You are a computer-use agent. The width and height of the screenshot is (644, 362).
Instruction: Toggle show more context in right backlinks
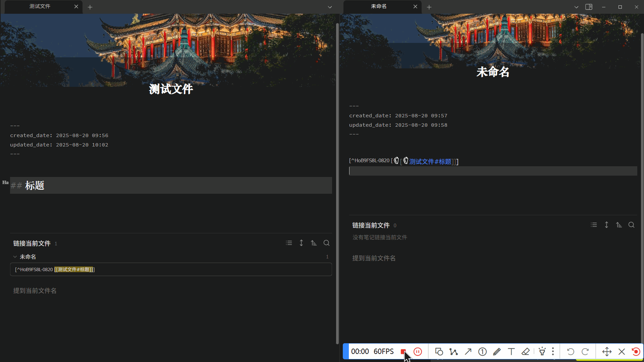[x=606, y=225]
